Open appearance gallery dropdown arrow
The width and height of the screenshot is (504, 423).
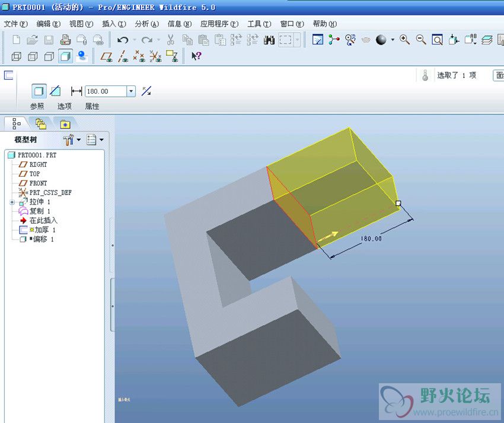tap(393, 40)
